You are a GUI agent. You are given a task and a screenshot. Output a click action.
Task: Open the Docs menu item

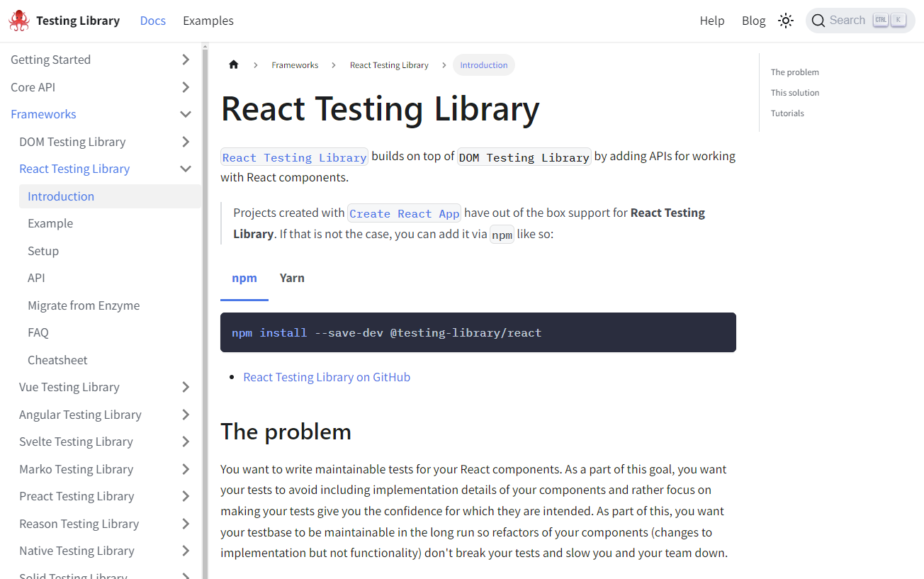152,20
